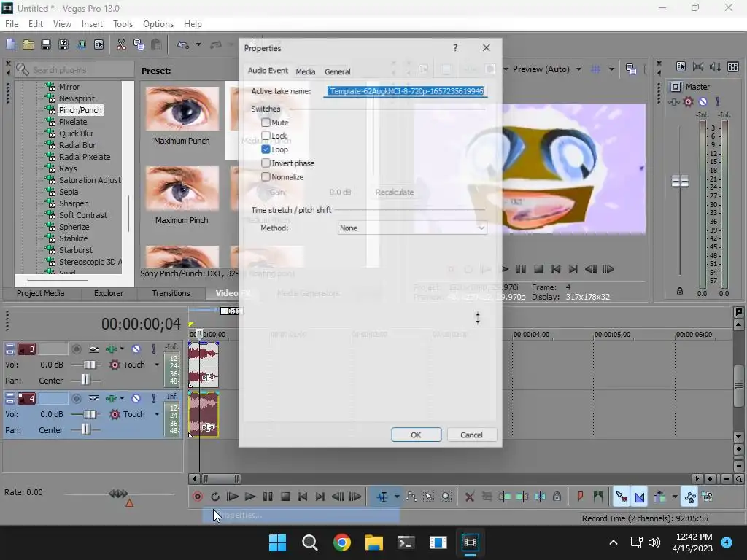This screenshot has height=560, width=747.
Task: Select the Selection Edit tool
Action: (429, 497)
